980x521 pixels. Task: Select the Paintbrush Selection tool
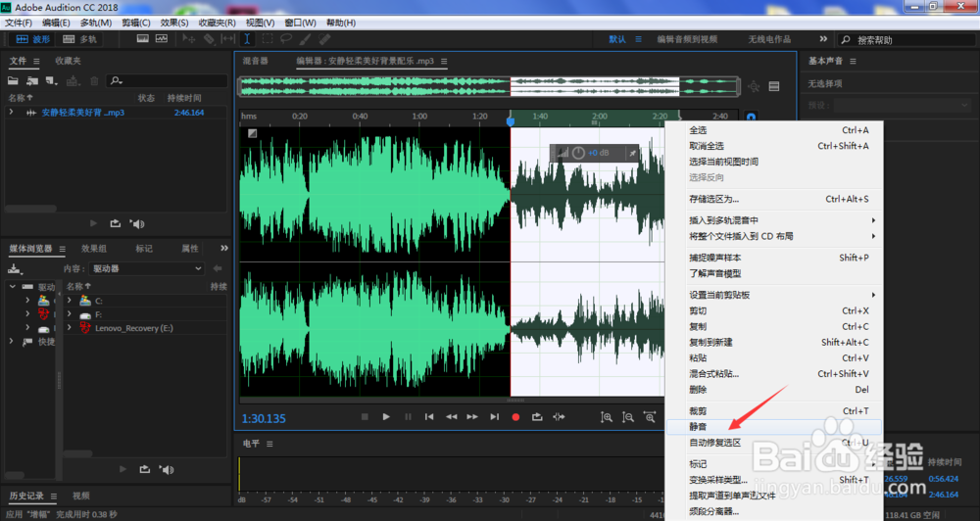[x=305, y=39]
